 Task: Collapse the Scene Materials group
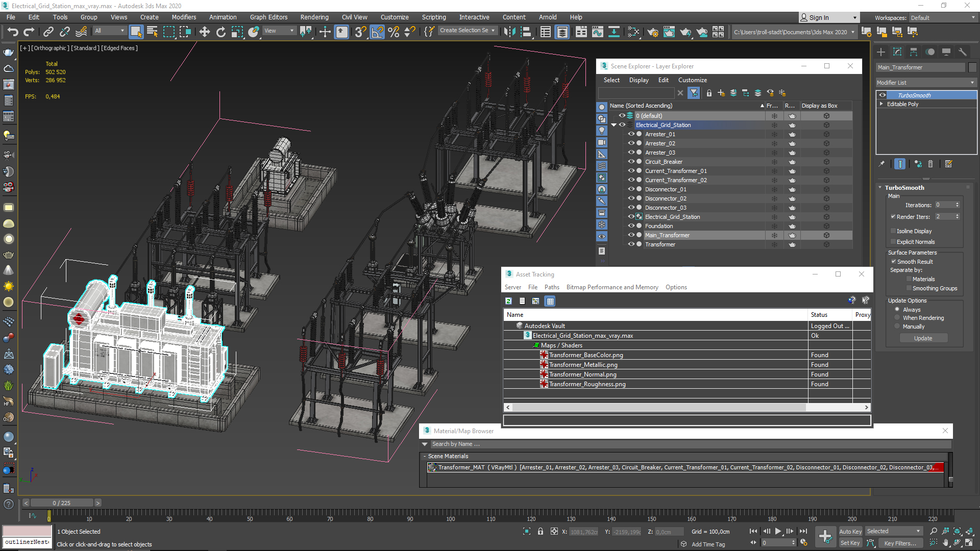coord(424,457)
